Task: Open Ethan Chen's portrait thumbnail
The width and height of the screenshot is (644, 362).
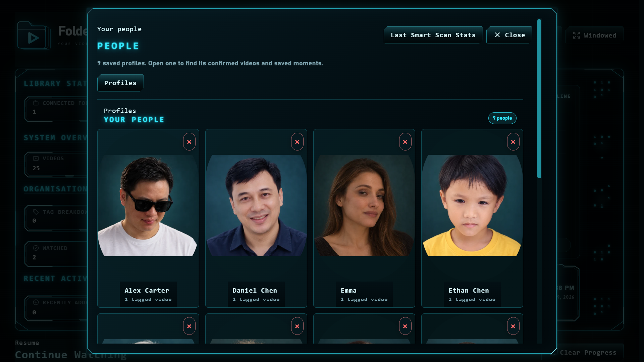Action: 472,205
